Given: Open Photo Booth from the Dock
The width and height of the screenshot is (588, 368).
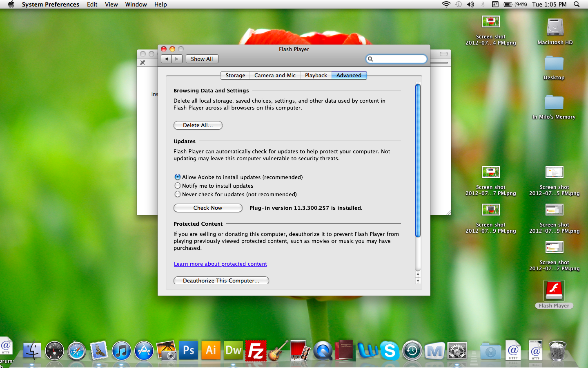Looking at the screenshot, I should [x=301, y=351].
